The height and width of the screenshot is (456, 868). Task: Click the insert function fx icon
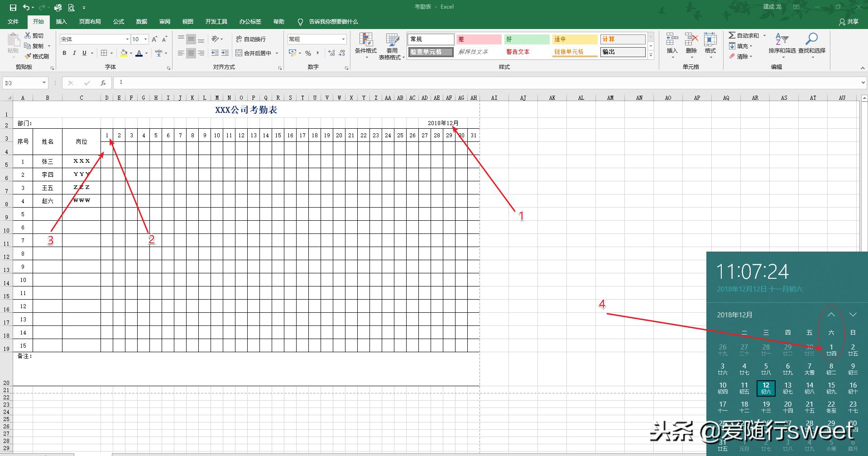pos(103,83)
